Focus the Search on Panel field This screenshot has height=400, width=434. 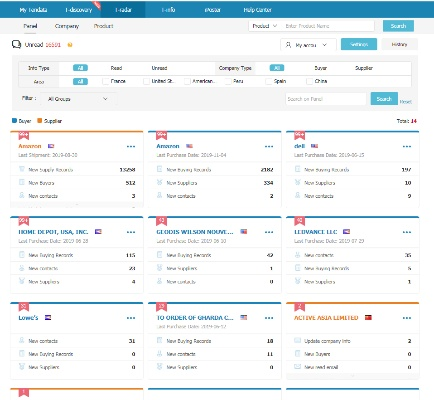coord(326,99)
